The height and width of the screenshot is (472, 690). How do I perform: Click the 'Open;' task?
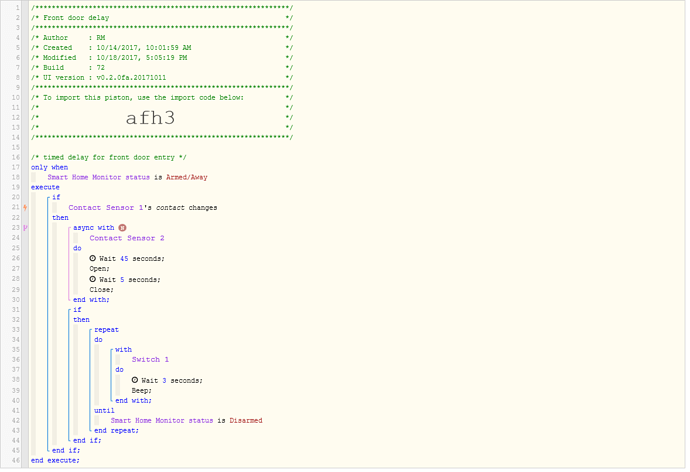(99, 269)
